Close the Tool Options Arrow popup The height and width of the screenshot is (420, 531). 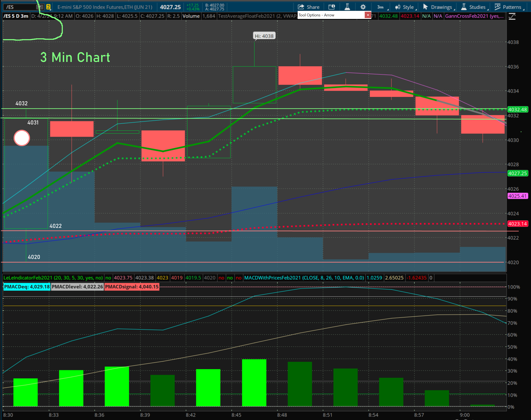368,15
